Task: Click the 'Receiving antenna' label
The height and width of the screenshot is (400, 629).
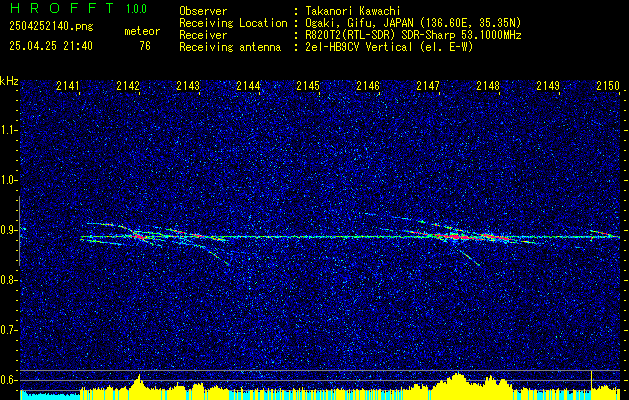Action: coord(230,47)
